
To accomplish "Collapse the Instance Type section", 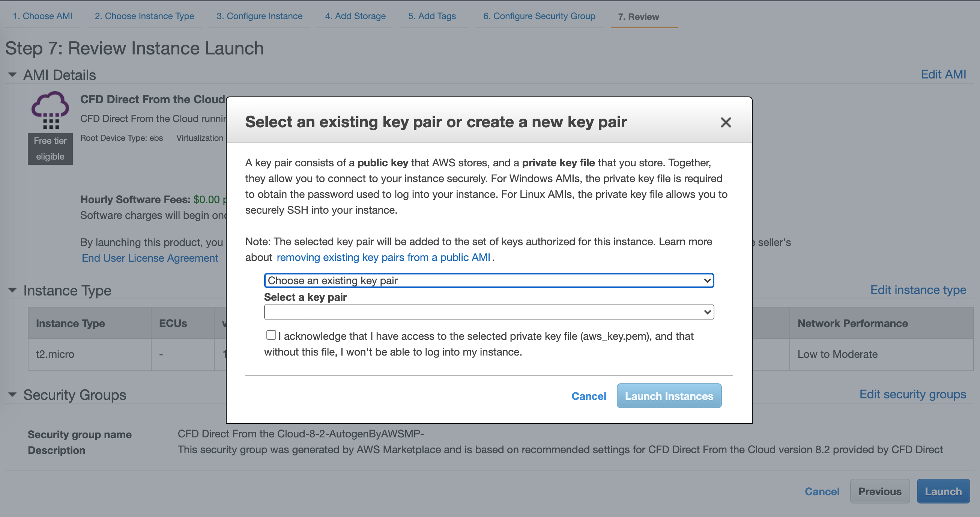I will [12, 290].
